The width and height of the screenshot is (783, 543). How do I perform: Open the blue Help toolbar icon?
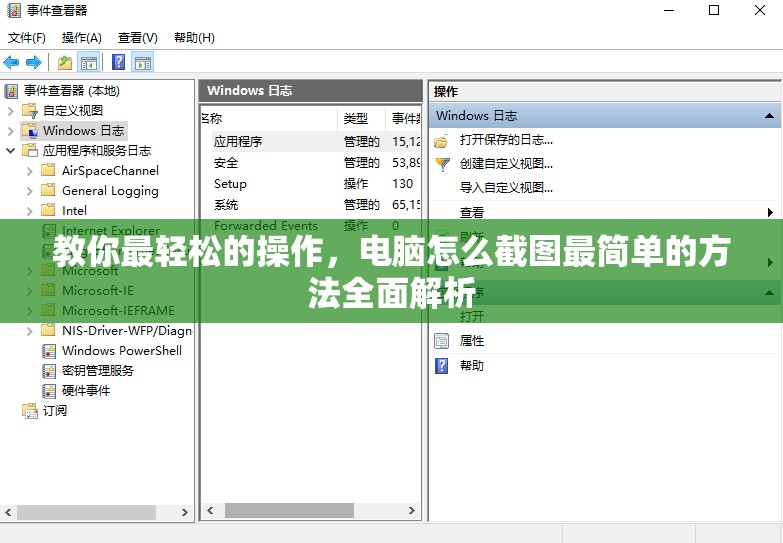pos(118,62)
